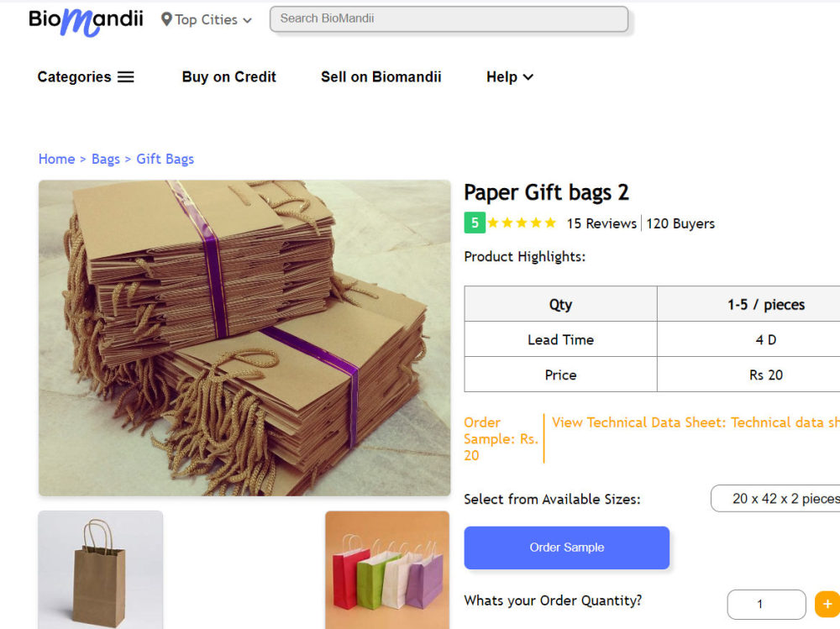The image size is (840, 629).
Task: Open the Categories hamburger menu icon
Action: [126, 76]
